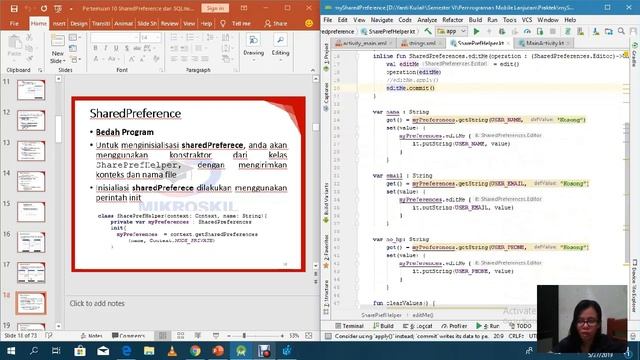Click the Underline formatting icon

(116, 48)
